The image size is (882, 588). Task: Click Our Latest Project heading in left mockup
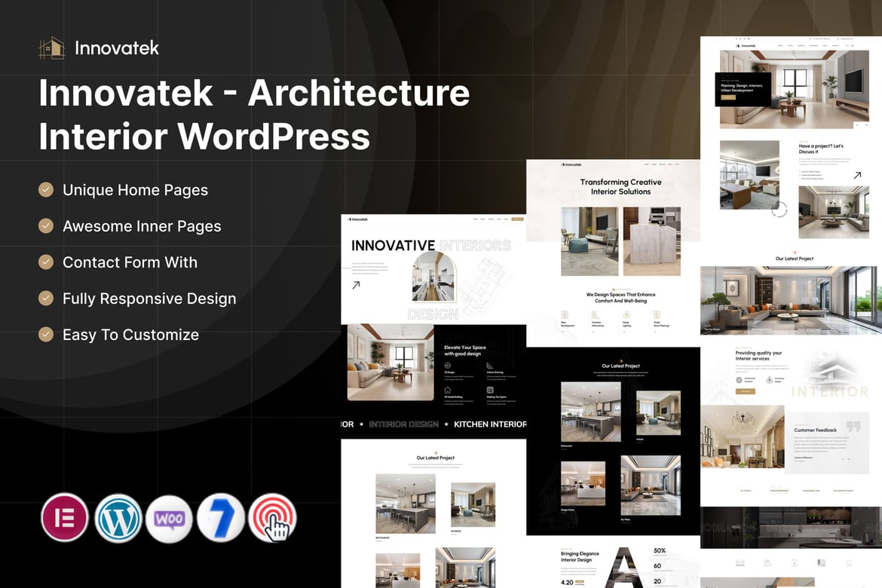coord(436,458)
